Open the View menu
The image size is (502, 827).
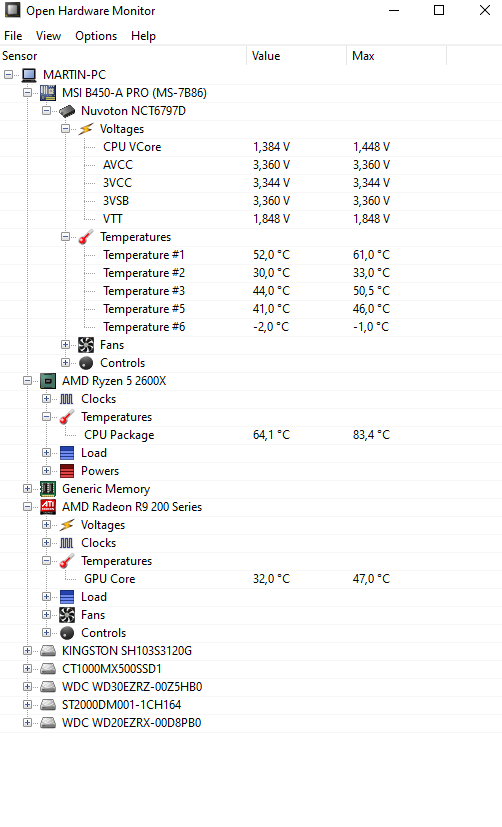click(x=49, y=36)
